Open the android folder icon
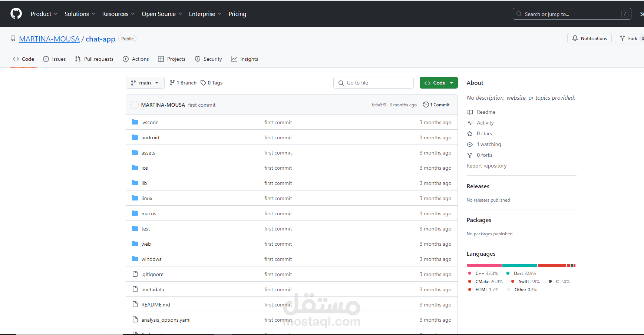 [x=135, y=137]
